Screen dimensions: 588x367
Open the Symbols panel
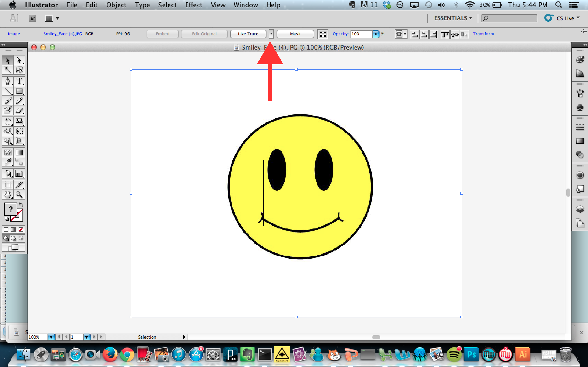pyautogui.click(x=580, y=108)
